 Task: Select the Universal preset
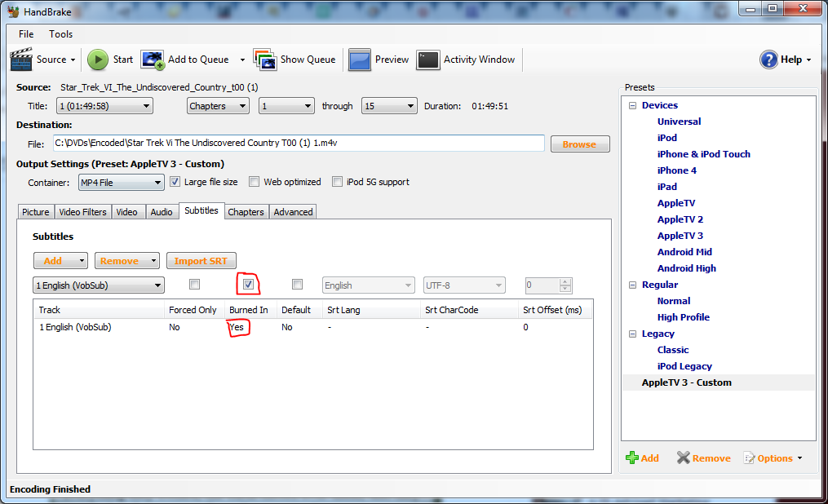coord(679,122)
